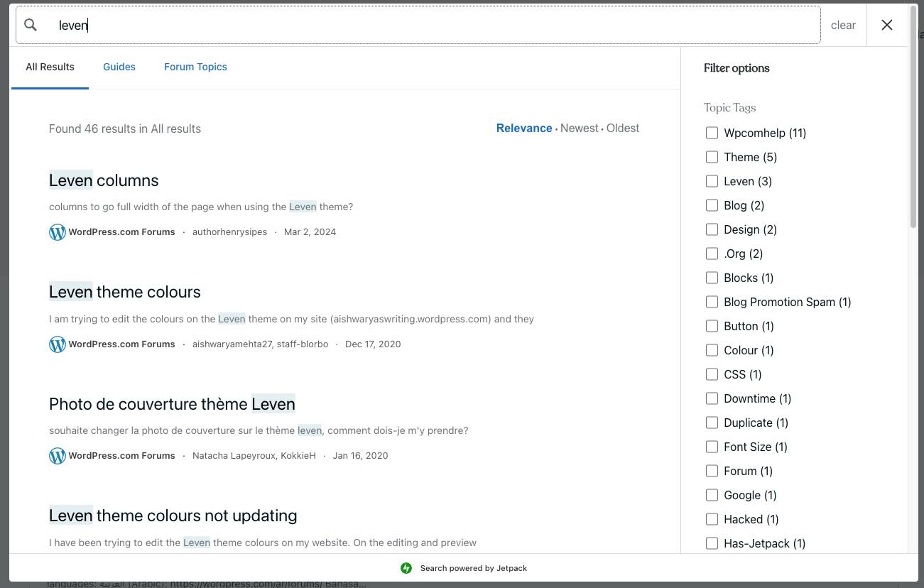Click 'Natacha Lapeyroux, KokkieH' author text

pos(254,456)
